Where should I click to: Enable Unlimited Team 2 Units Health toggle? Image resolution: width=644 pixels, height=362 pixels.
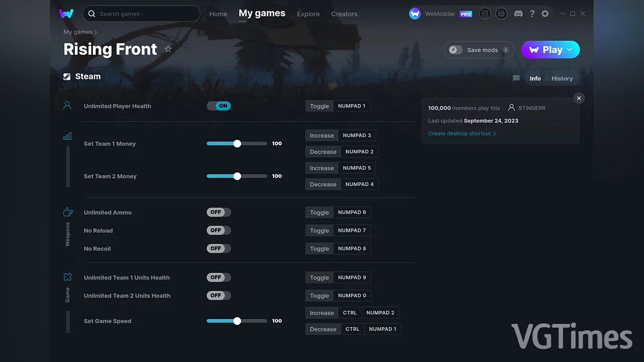(219, 295)
